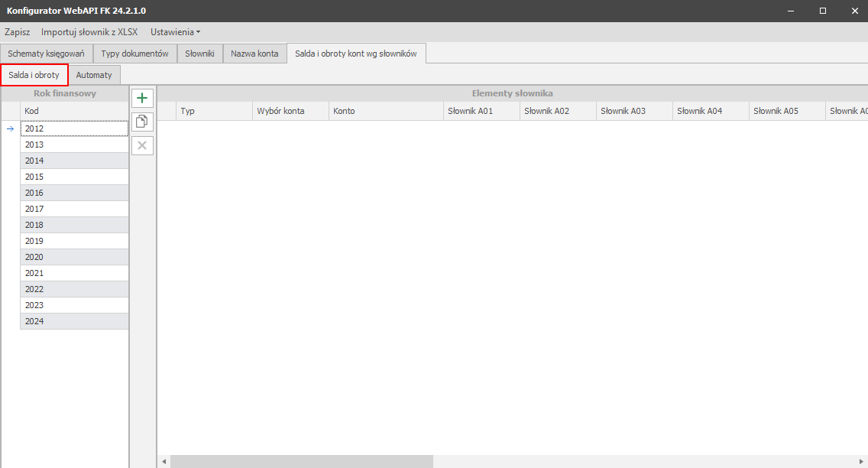Viewport: 868px width, 468px height.
Task: Switch to the Automaty sub-tab
Action: click(x=94, y=75)
